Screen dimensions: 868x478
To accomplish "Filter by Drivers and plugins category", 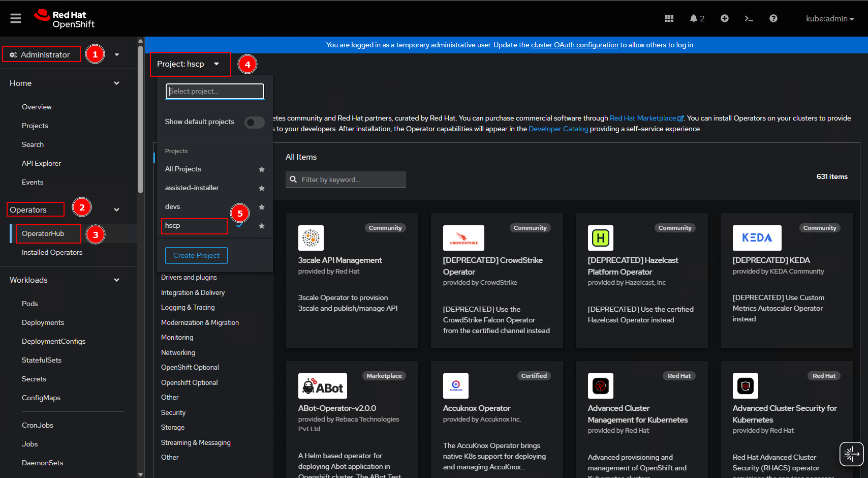I will (x=189, y=278).
